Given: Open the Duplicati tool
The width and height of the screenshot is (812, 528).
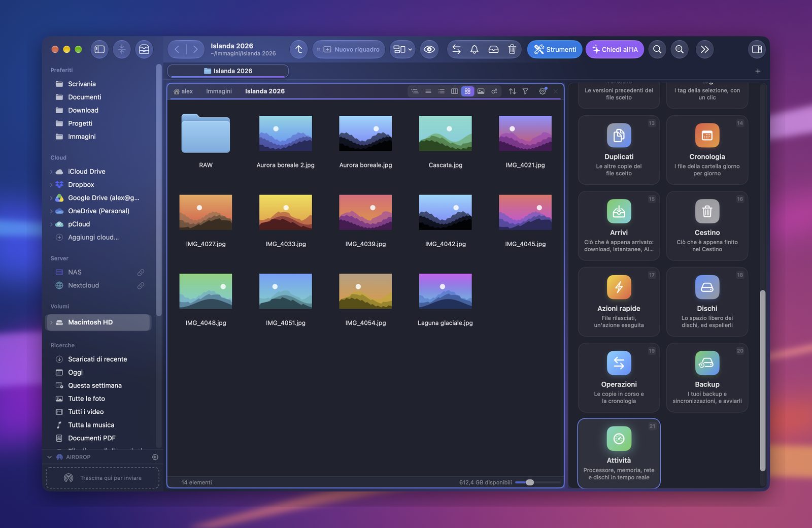Looking at the screenshot, I should tap(619, 150).
